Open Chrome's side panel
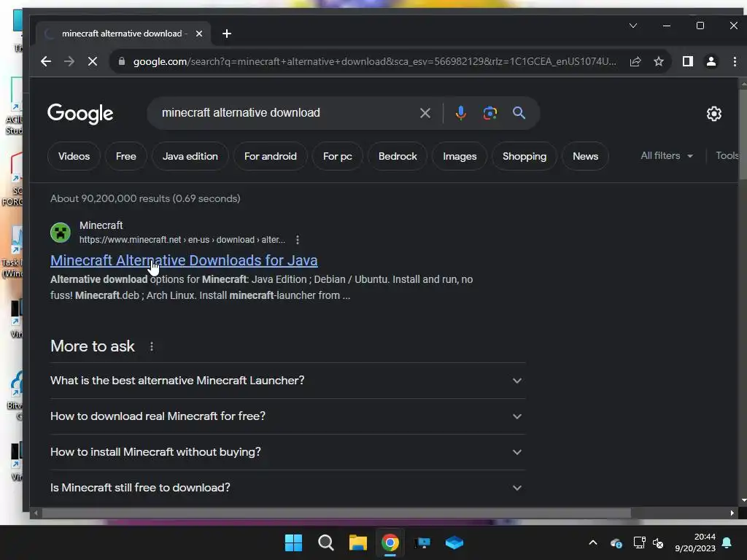Image resolution: width=747 pixels, height=560 pixels. (x=687, y=61)
